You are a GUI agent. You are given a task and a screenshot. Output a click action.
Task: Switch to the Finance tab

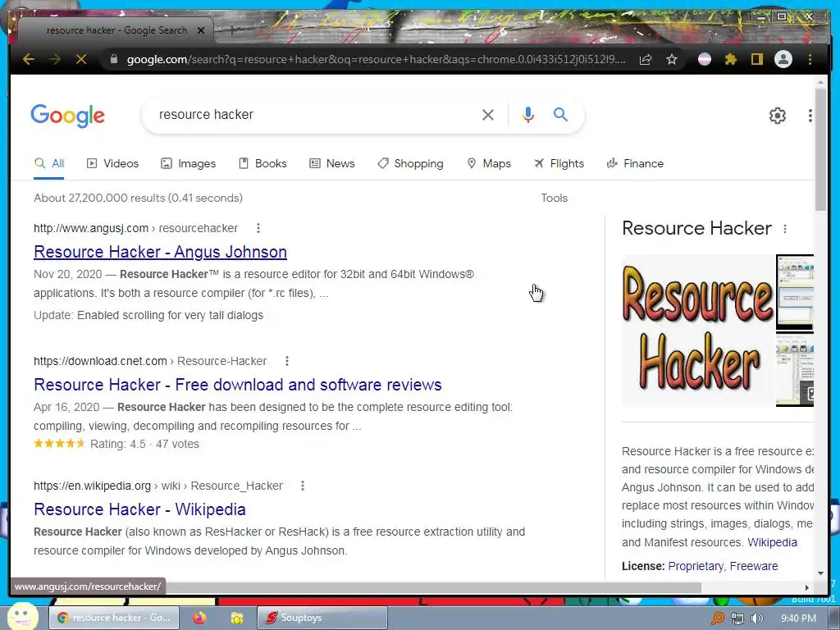pyautogui.click(x=635, y=163)
